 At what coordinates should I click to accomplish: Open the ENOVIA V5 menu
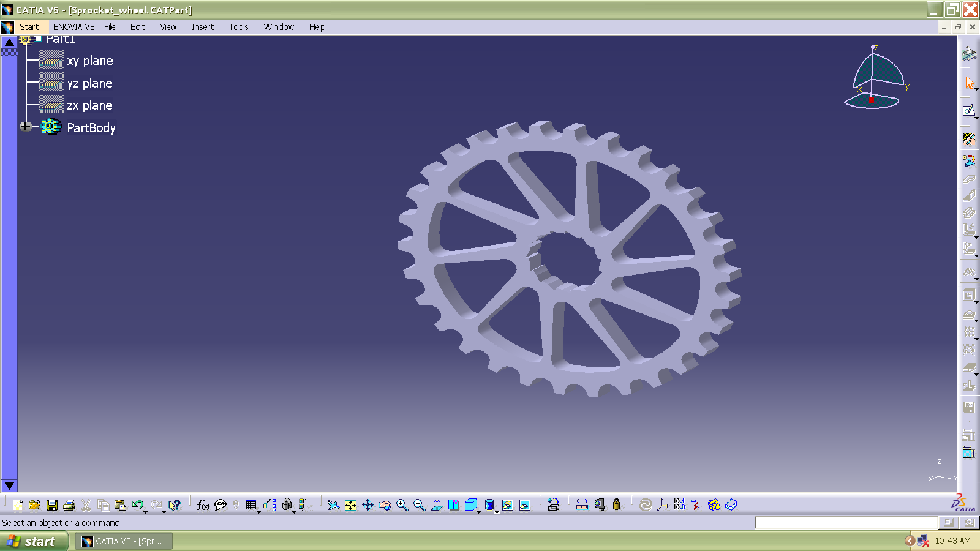click(73, 27)
